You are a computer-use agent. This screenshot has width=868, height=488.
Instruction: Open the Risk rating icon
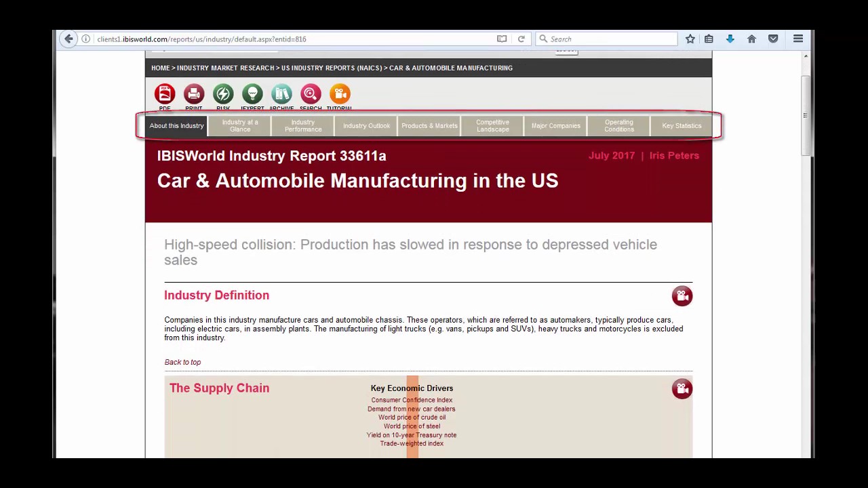[x=223, y=94]
